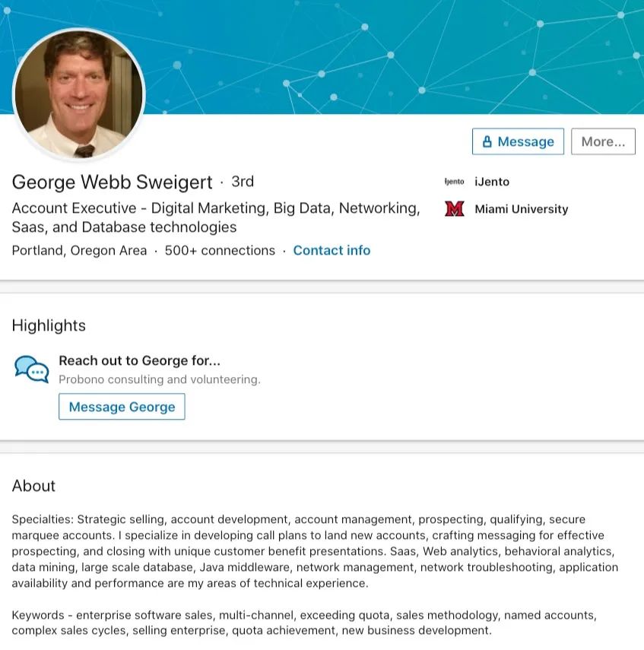
Task: Click the Miami University text link
Action: coord(522,209)
